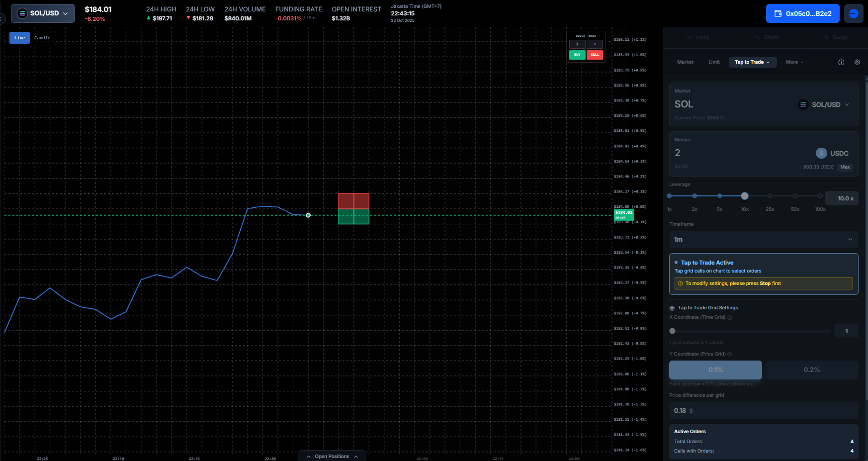Click X Coordinate info icon
The image size is (868, 461).
[x=730, y=318]
